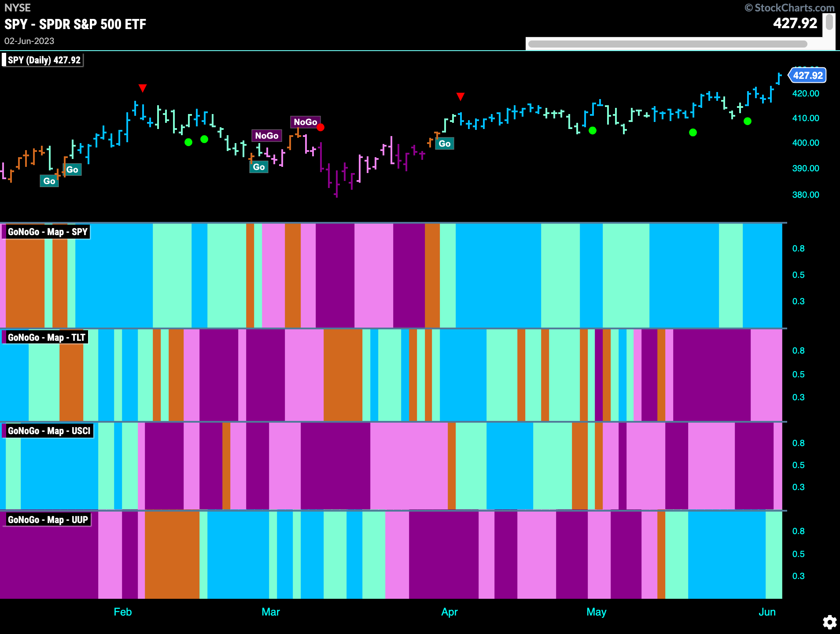840x634 pixels.
Task: Click the Feb label on time axis
Action: [122, 612]
